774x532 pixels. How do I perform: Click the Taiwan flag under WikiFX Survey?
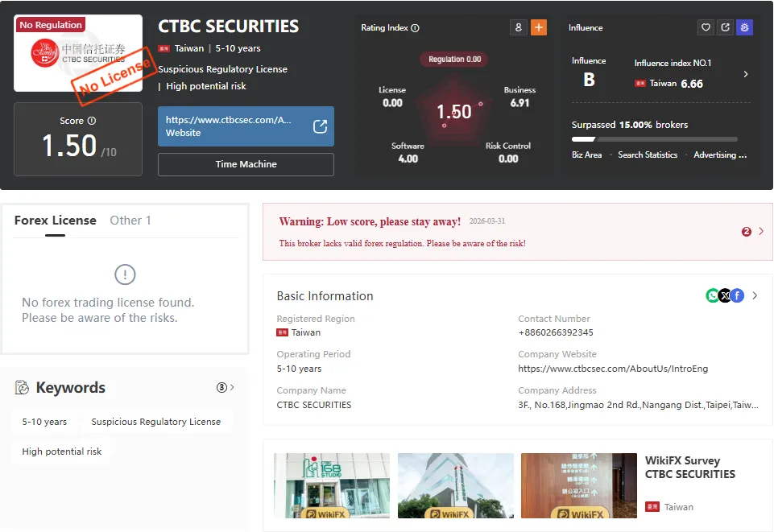tap(652, 506)
